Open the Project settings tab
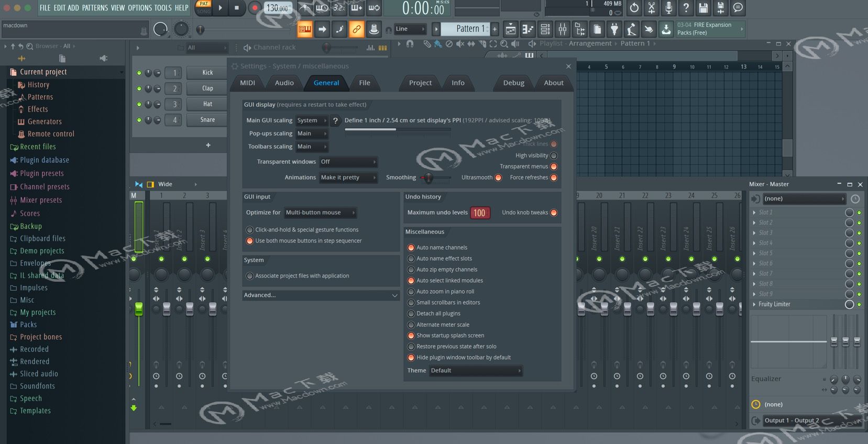The height and width of the screenshot is (444, 868). tap(420, 83)
